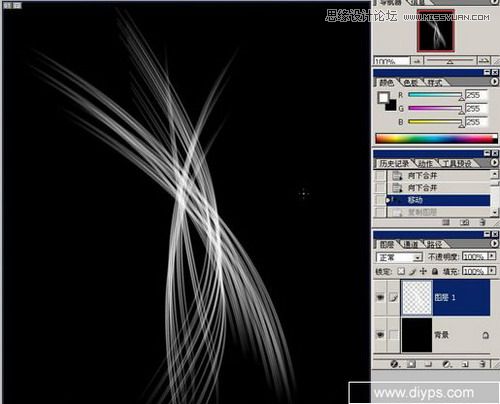Switch to 历史记录 (History) tab
Image resolution: width=500 pixels, height=404 pixels.
(x=394, y=164)
